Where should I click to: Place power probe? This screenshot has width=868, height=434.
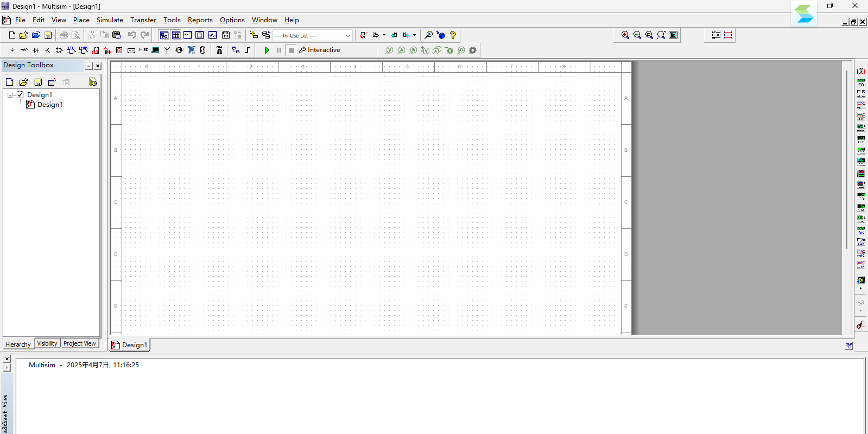pyautogui.click(x=413, y=50)
